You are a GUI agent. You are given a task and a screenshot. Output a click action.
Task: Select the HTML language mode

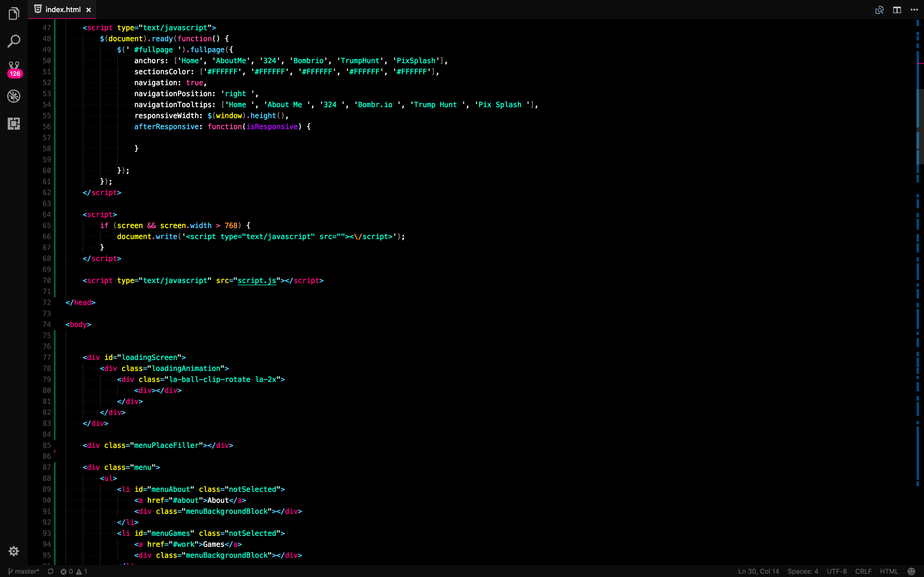coord(889,571)
